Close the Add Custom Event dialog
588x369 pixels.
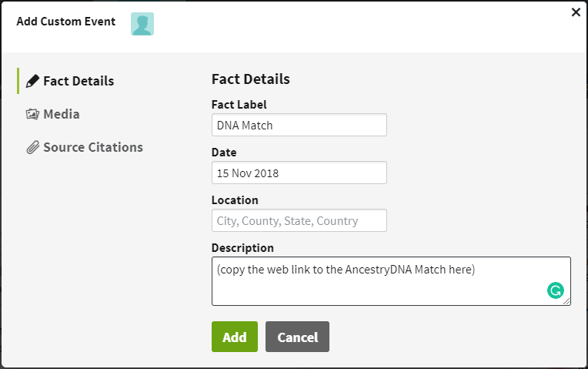576,12
